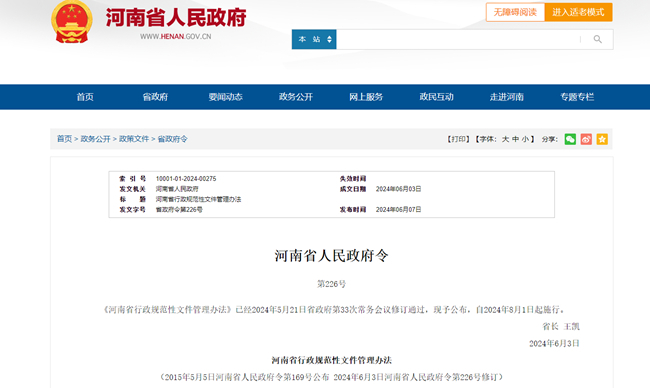Viewport: 650px width, 388px height.
Task: Click the 发文机关 value 河南省人民政府
Action: [x=177, y=189]
